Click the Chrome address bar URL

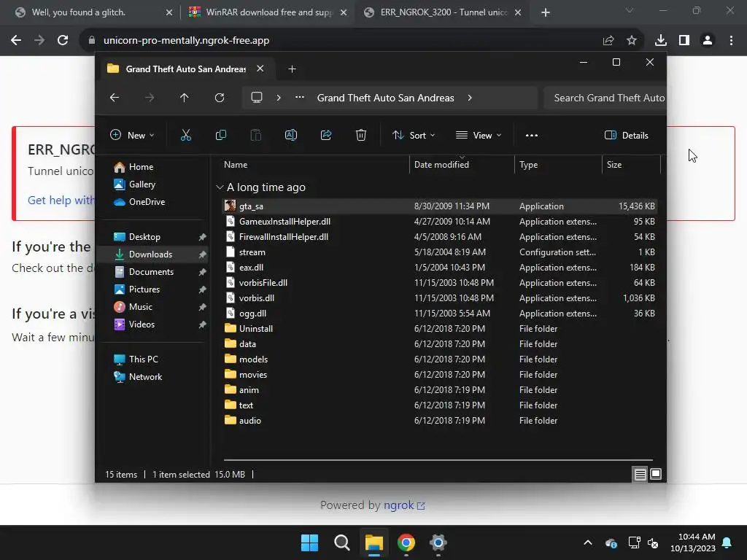(x=186, y=41)
